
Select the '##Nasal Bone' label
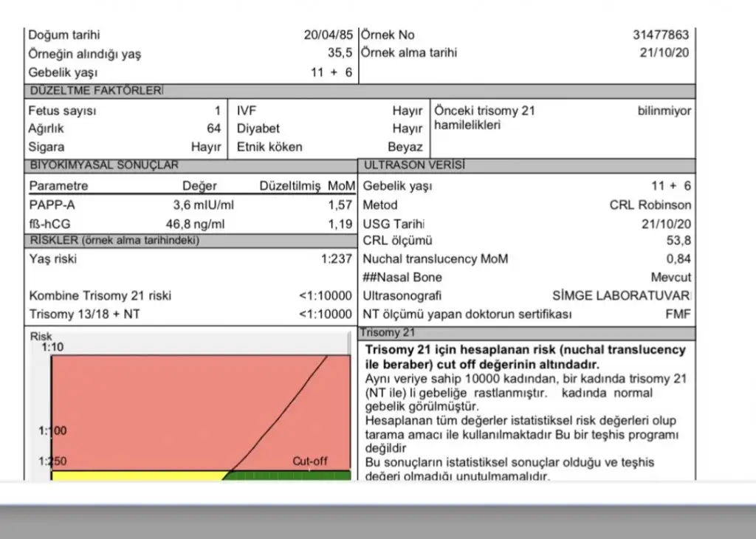click(402, 277)
